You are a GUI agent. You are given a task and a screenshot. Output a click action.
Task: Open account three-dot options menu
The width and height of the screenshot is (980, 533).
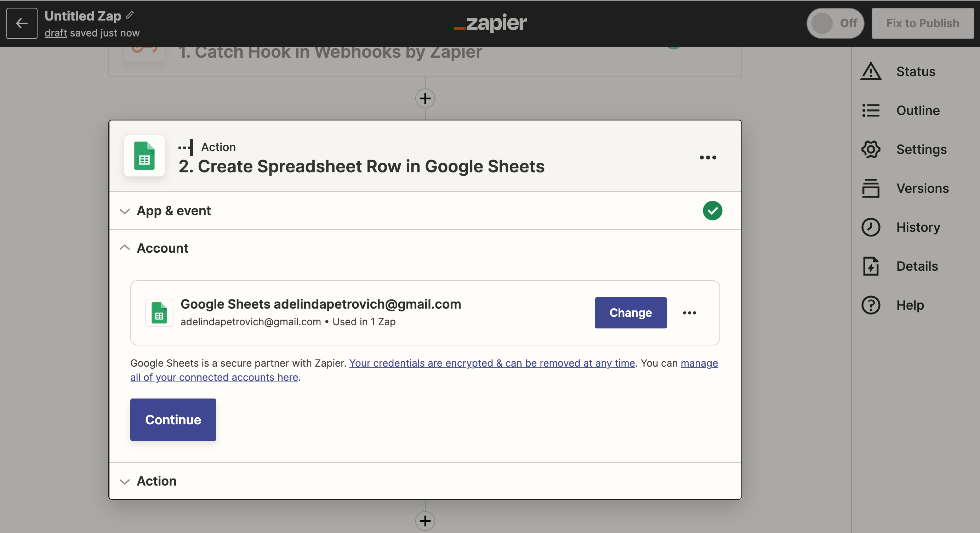click(x=689, y=313)
